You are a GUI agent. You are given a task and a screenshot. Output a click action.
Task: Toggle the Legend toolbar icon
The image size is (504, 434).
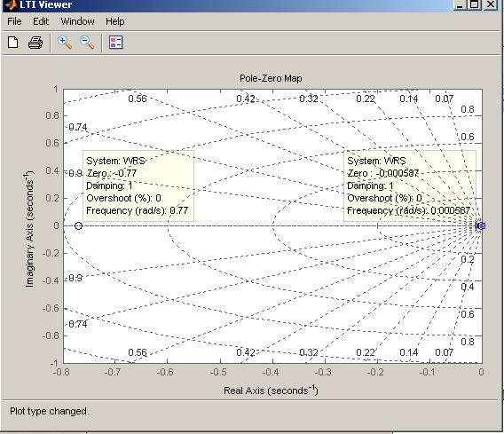click(115, 43)
